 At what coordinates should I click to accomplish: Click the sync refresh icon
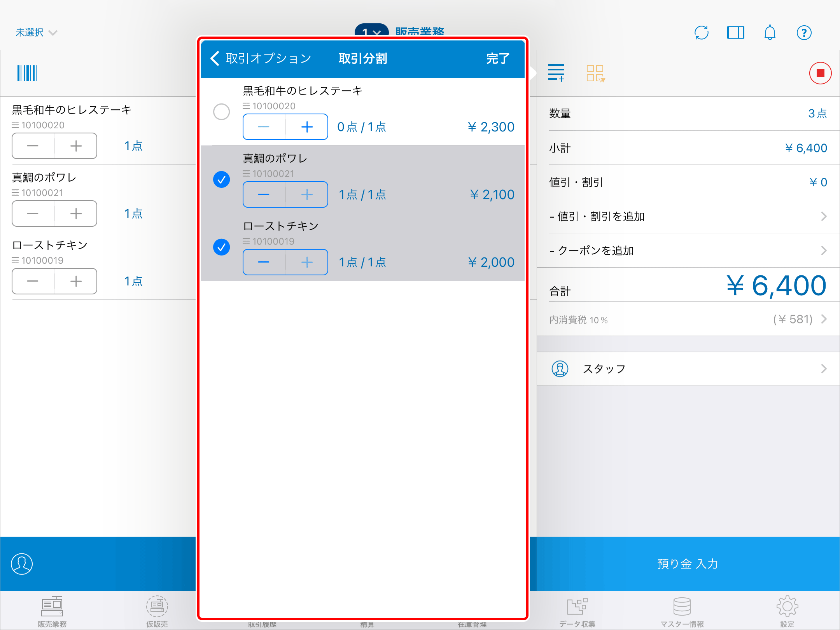(x=702, y=33)
